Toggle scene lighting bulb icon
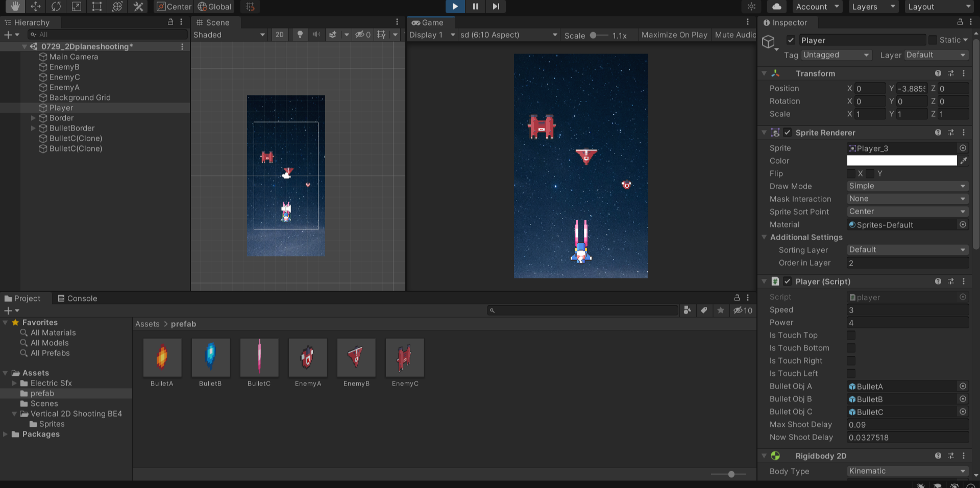 (300, 35)
